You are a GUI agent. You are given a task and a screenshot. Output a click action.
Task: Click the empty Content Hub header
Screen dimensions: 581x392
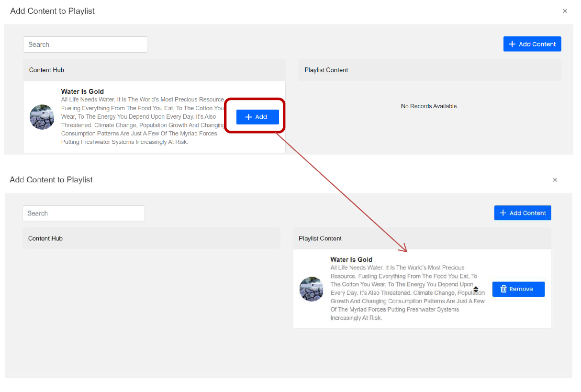click(x=45, y=238)
